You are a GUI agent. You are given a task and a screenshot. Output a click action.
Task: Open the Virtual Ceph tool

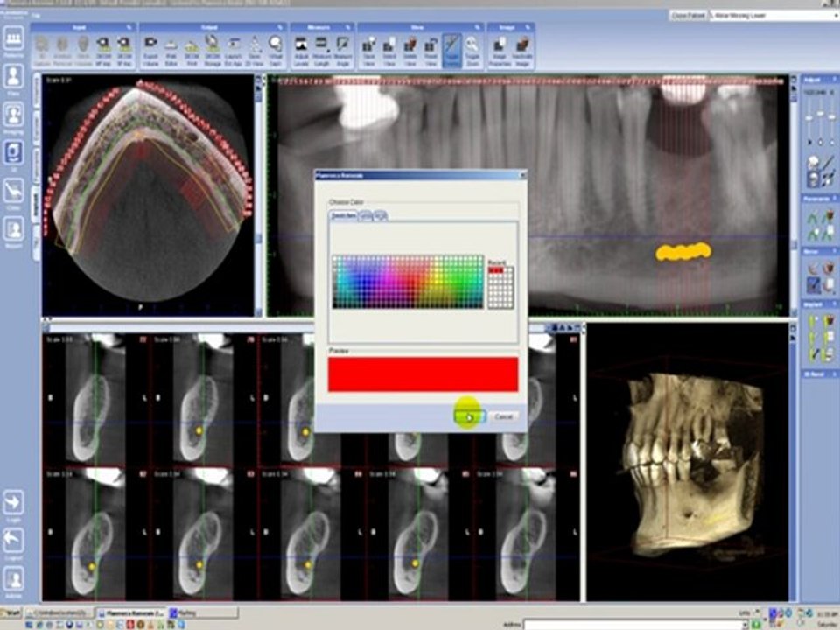click(x=276, y=52)
